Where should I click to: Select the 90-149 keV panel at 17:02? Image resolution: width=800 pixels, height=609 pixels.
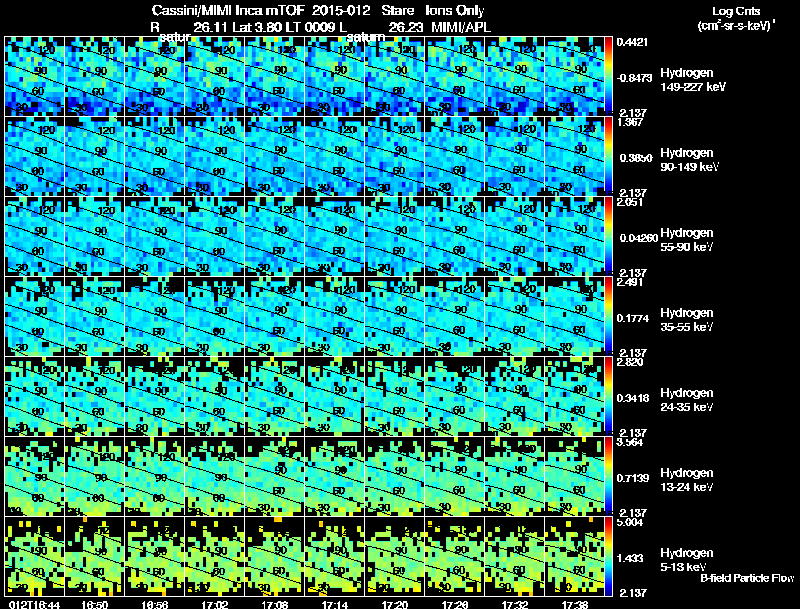(215, 156)
